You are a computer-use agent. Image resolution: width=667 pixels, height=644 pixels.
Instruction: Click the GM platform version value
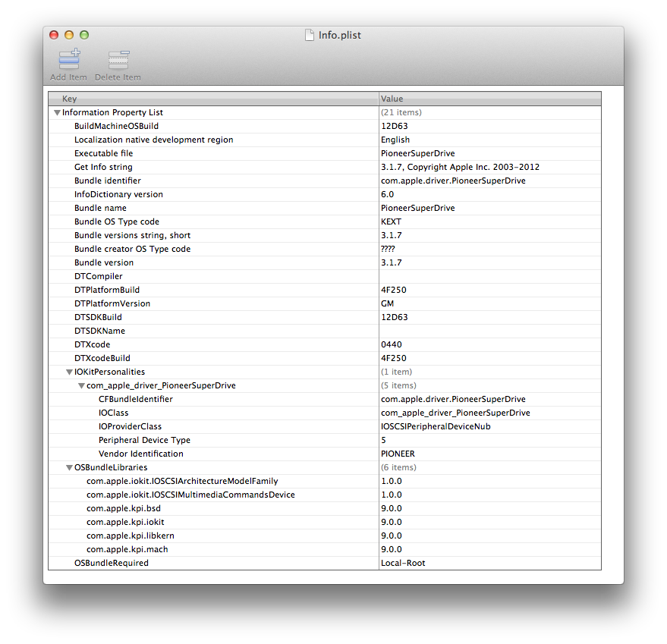387,303
